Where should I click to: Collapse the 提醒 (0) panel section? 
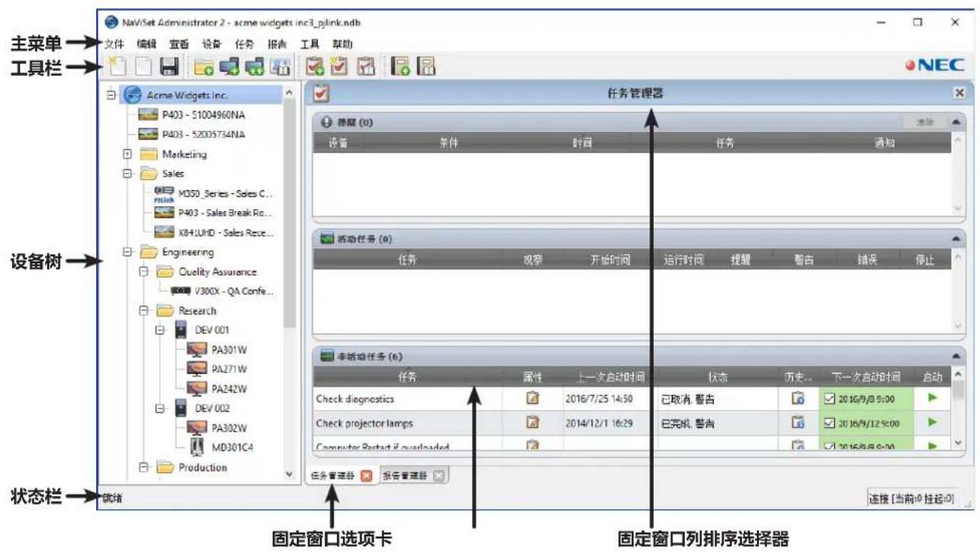[x=955, y=122]
